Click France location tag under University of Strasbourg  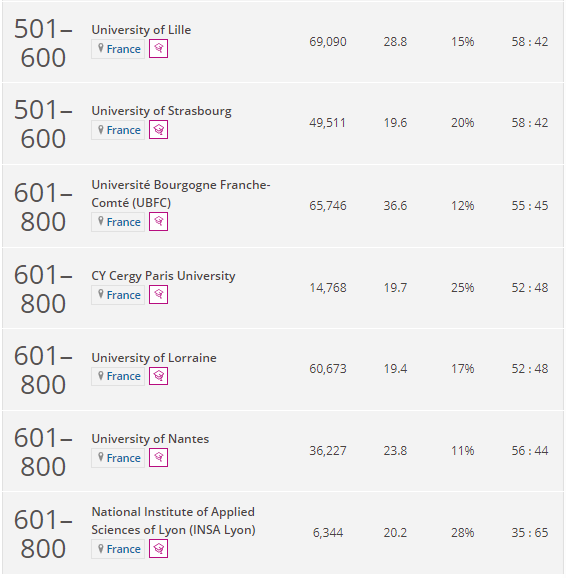[118, 130]
